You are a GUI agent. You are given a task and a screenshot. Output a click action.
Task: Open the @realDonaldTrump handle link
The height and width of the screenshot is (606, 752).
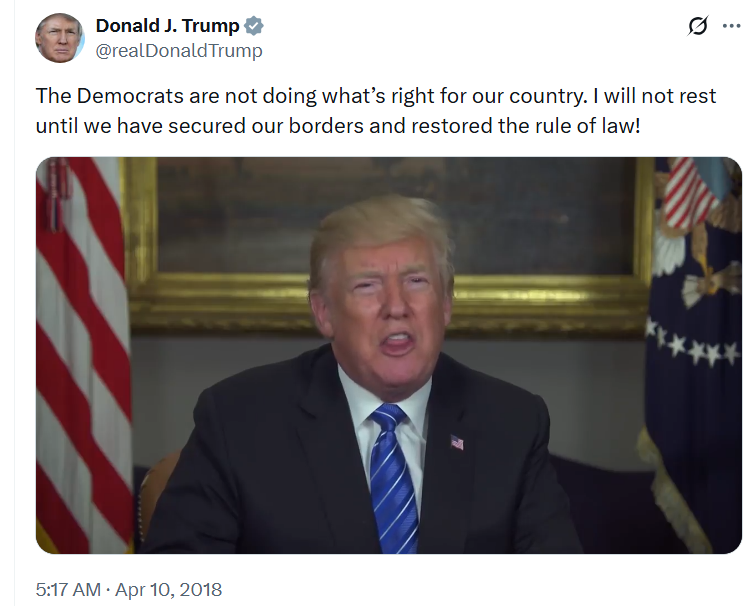(179, 50)
